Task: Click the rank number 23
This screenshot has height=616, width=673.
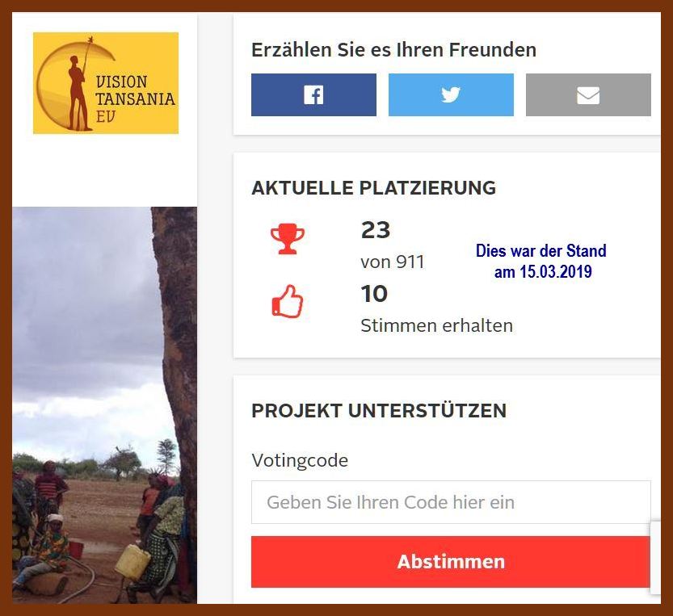Action: pyautogui.click(x=376, y=230)
